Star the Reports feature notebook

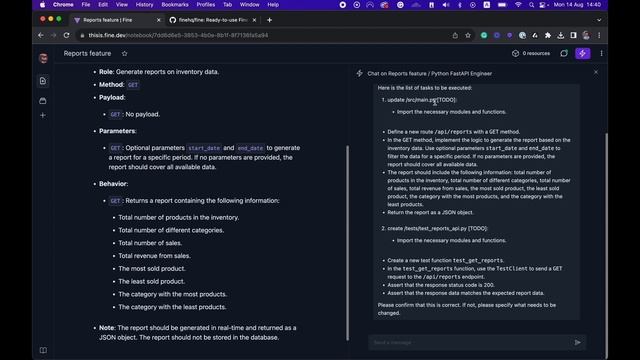124,53
